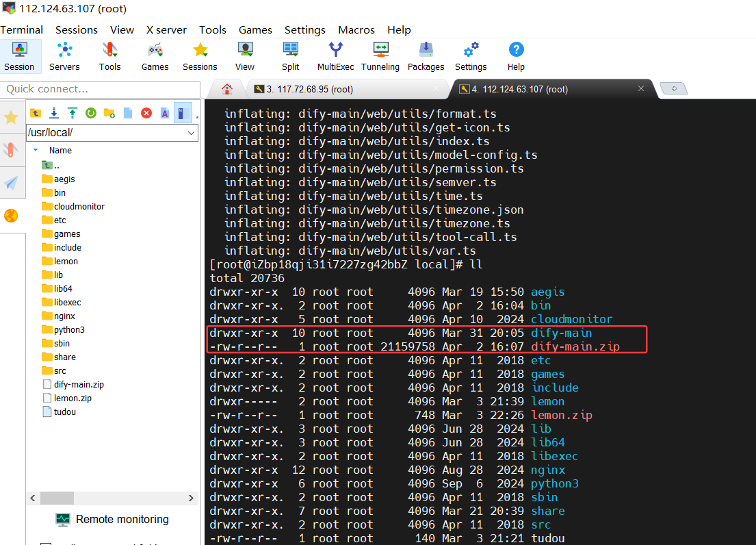Go to the parent folder in SFTP toolbar
Image resolution: width=756 pixels, height=545 pixels.
(36, 113)
